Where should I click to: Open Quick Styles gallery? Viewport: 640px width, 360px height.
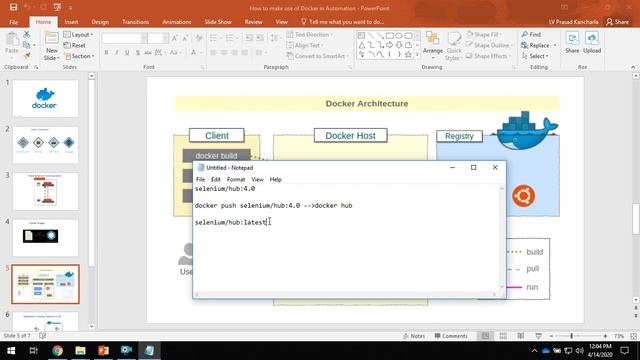tap(453, 46)
